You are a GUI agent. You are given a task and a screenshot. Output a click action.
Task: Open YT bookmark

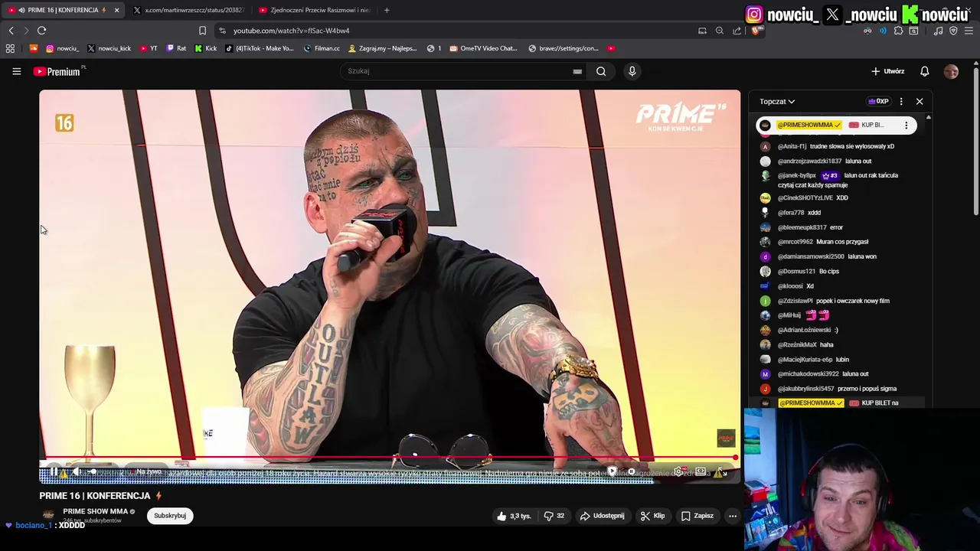tap(149, 48)
